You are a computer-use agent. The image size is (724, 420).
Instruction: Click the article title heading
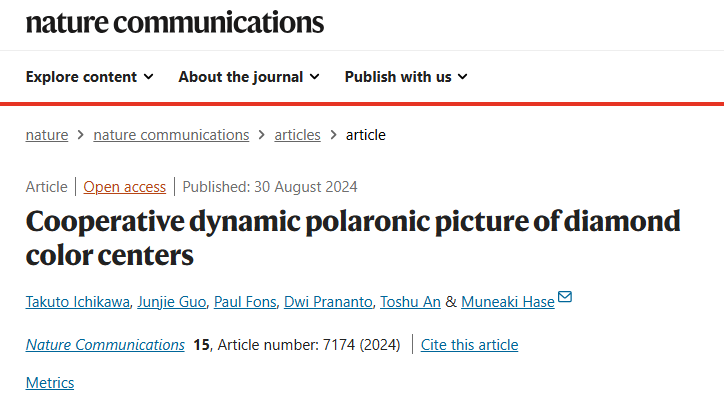pos(353,238)
